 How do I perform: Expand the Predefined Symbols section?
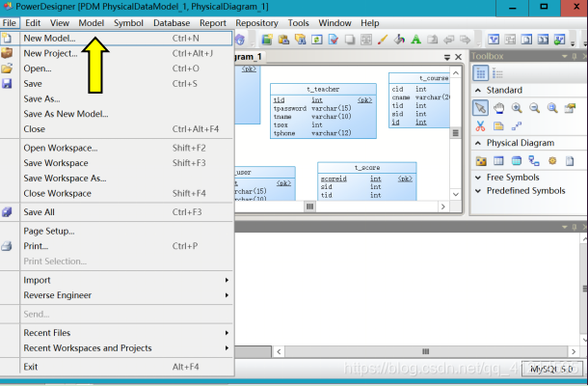point(478,191)
